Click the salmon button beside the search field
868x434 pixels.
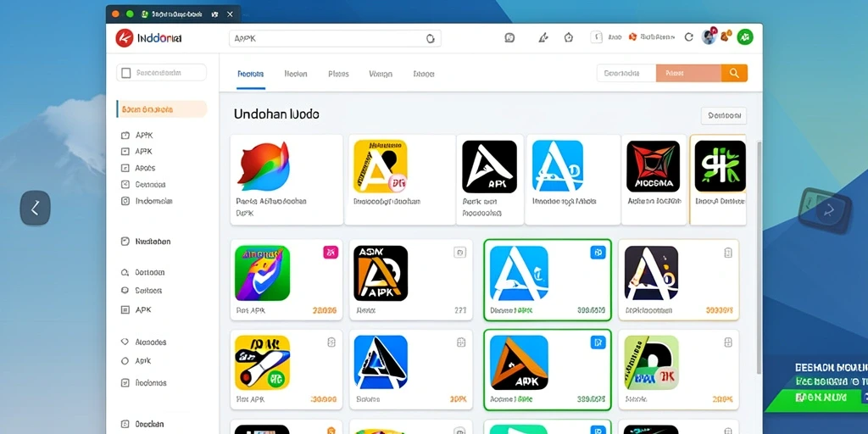tap(688, 73)
